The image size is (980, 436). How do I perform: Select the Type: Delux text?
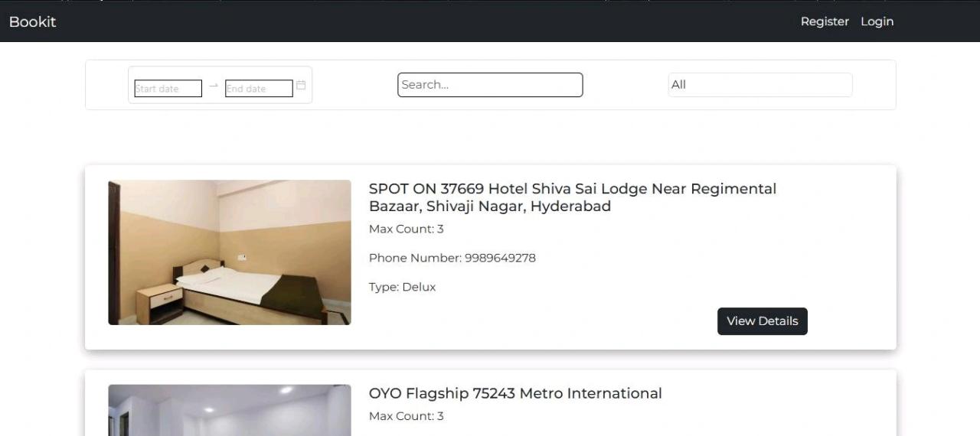click(402, 287)
